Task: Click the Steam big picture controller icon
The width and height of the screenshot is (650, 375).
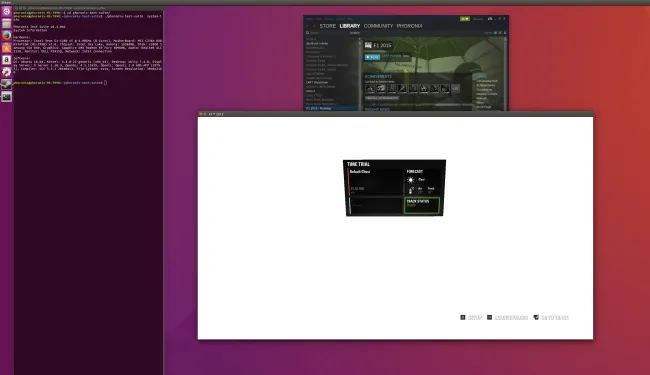Action: (x=490, y=19)
